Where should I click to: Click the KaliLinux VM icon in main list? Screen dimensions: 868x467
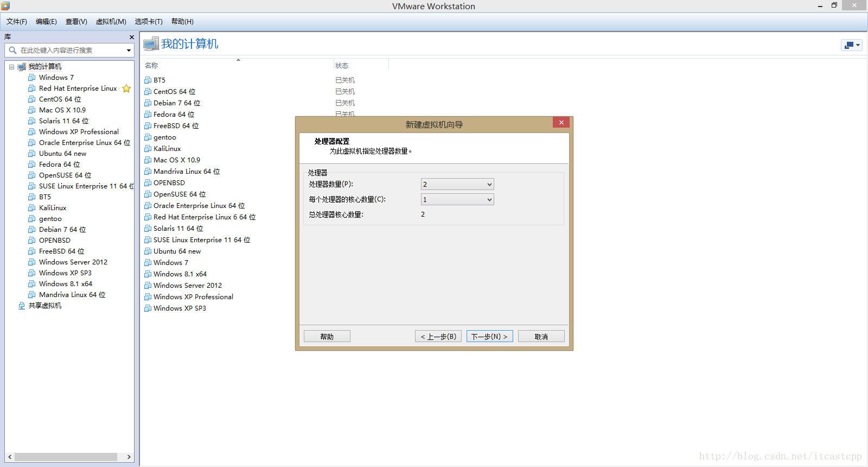(x=148, y=148)
